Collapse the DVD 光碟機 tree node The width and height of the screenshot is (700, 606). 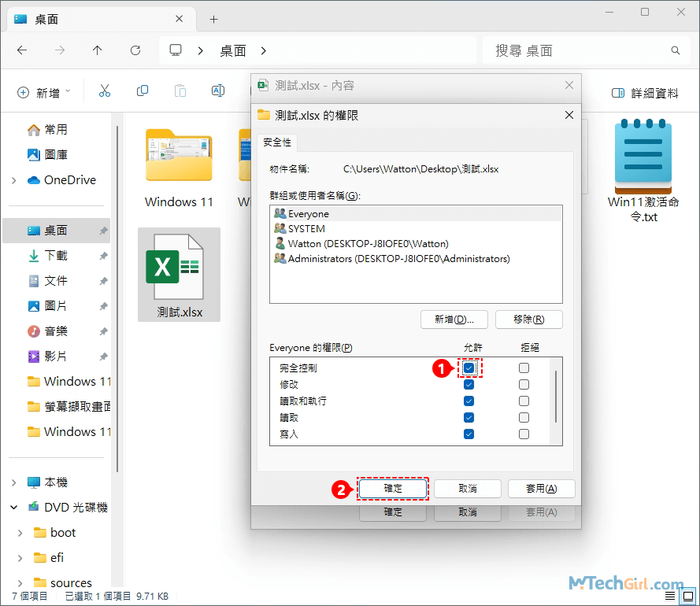click(x=14, y=508)
